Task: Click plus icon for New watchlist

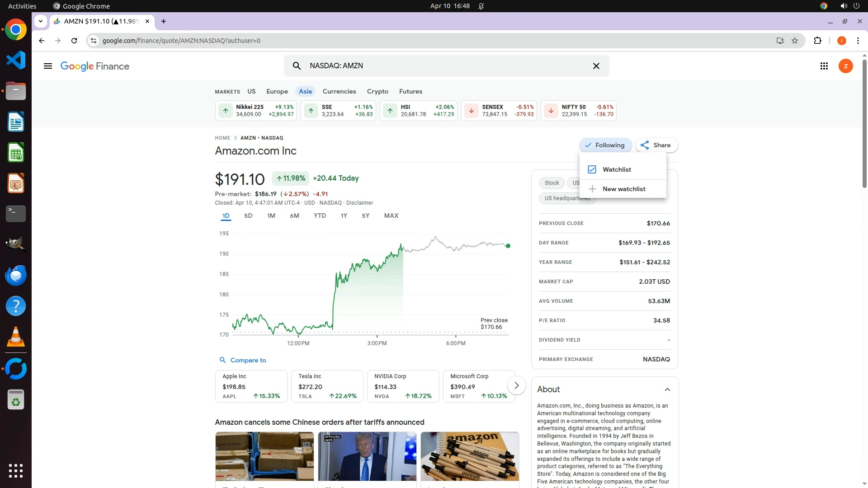Action: click(592, 189)
